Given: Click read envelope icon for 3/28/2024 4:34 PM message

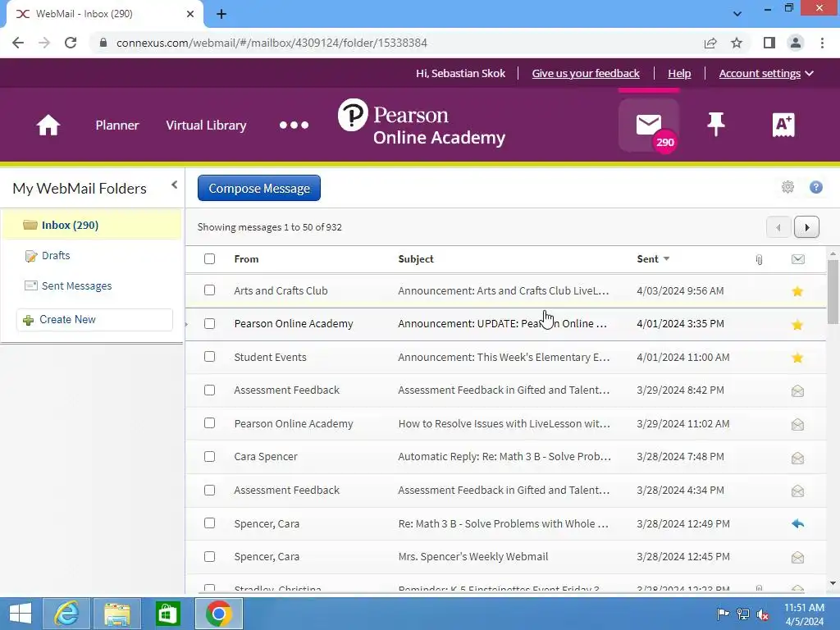Looking at the screenshot, I should click(797, 491).
